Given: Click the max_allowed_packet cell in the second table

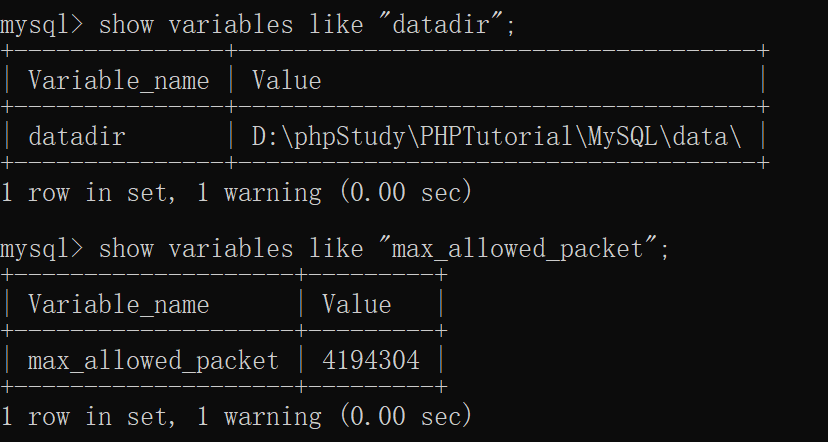Looking at the screenshot, I should pyautogui.click(x=153, y=361).
